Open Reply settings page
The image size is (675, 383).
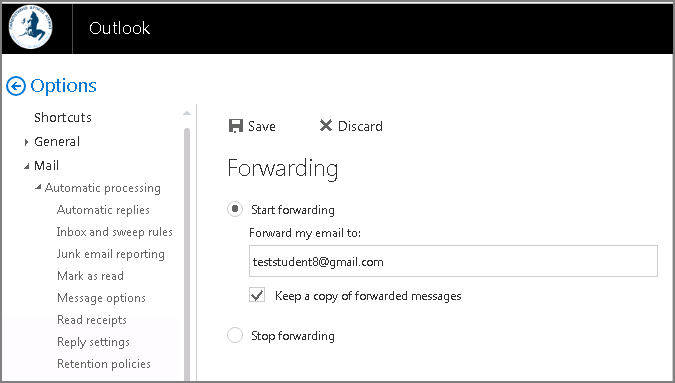click(93, 342)
